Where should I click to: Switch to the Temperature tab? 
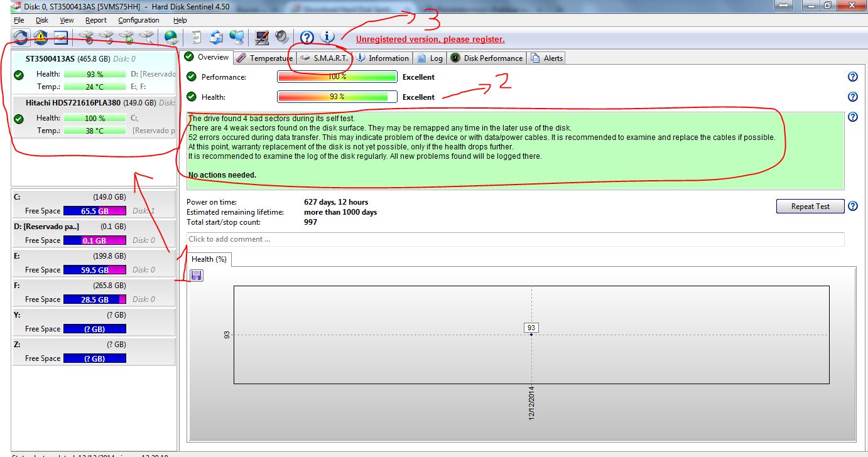click(x=264, y=58)
